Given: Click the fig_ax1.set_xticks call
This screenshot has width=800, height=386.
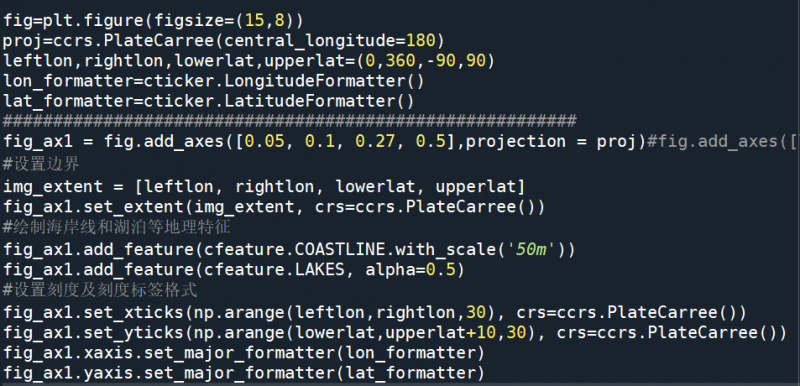Looking at the screenshot, I should (375, 312).
